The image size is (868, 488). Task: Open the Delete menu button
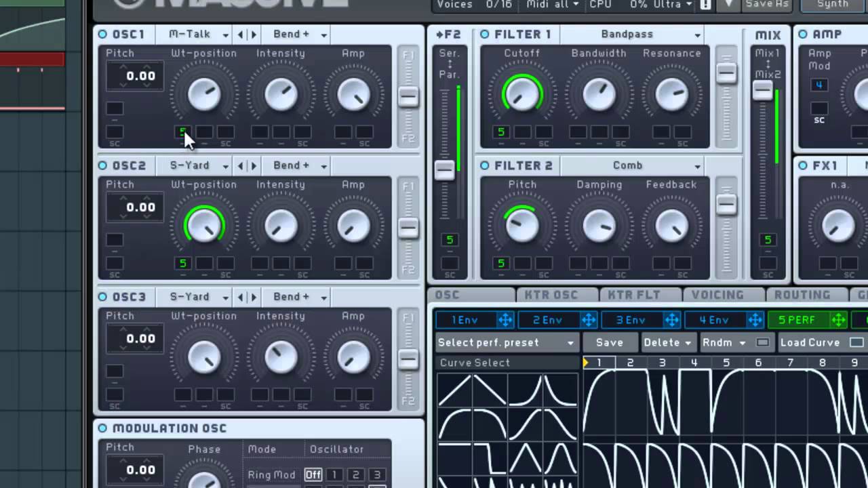(668, 342)
